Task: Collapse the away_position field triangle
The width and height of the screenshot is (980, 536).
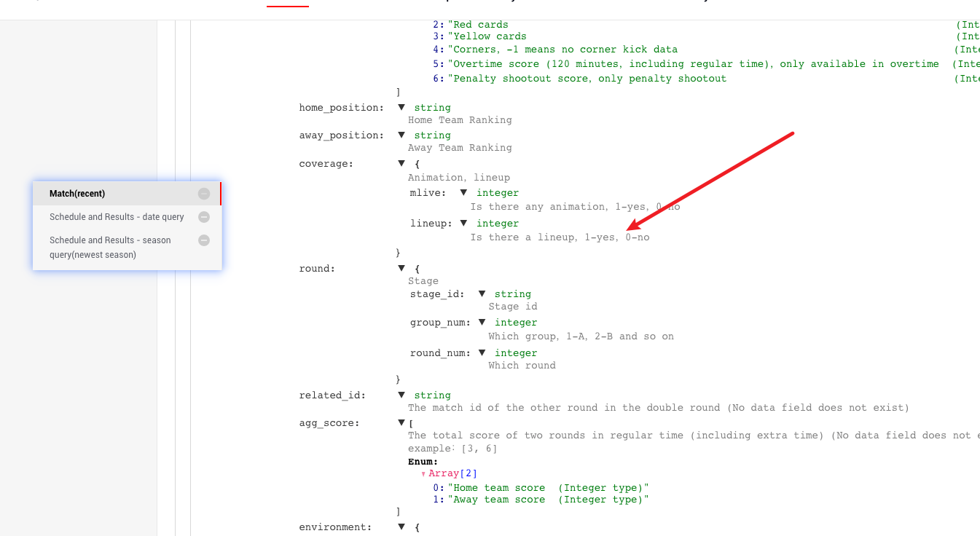Action: click(401, 135)
